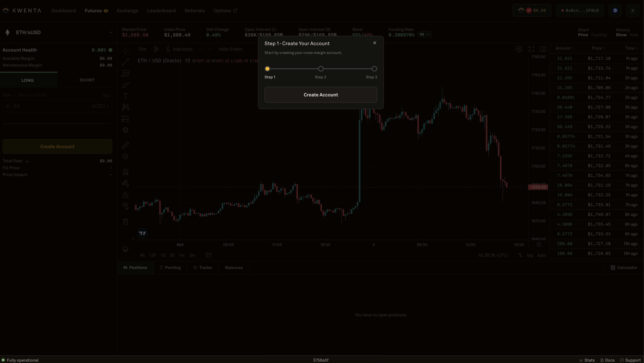The image size is (644, 363).
Task: Open the Exchange nav item
Action: [128, 11]
